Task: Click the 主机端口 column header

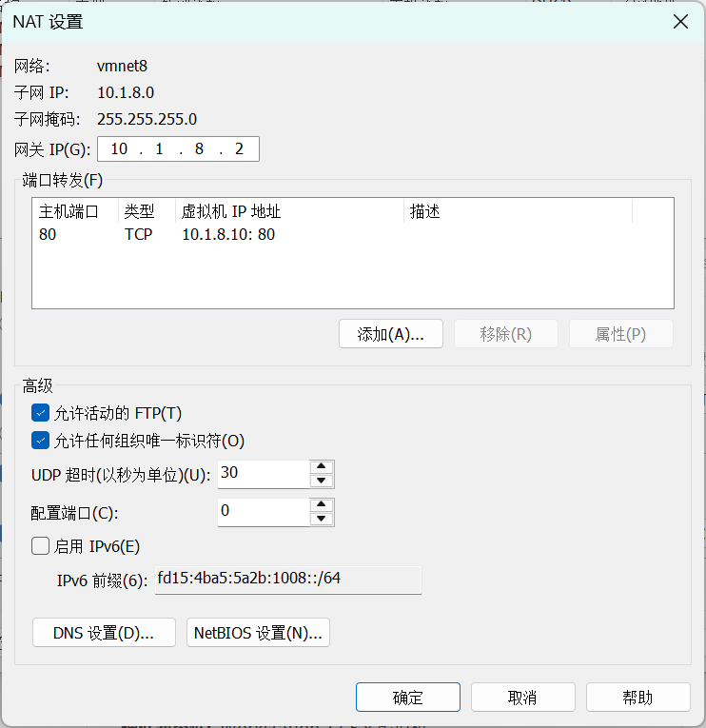Action: click(76, 211)
